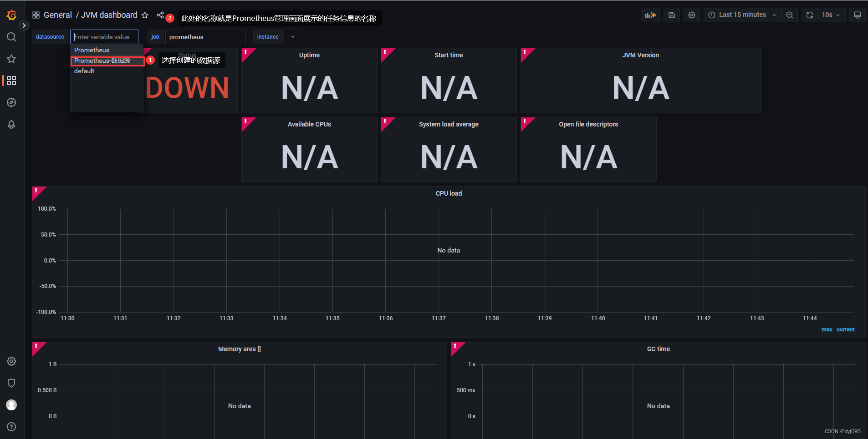
Task: Click the Grafana logo home icon
Action: tap(12, 15)
